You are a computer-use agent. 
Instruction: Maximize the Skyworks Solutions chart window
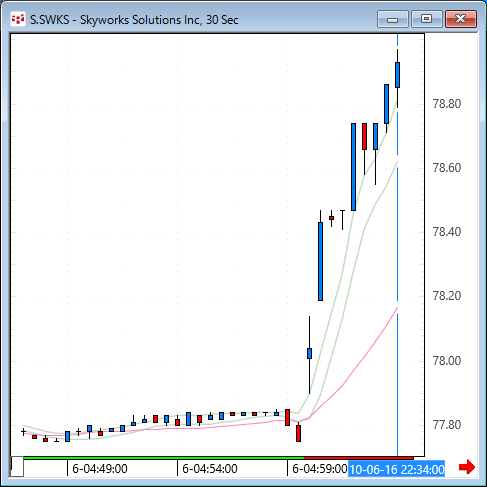point(427,19)
